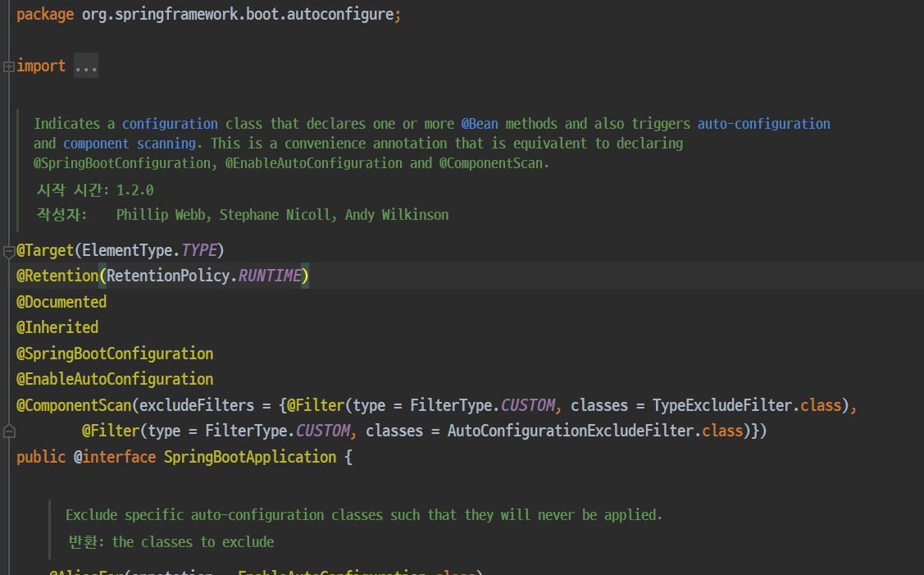
Task: Click the folded import ellipsis placeholder
Action: click(x=86, y=66)
